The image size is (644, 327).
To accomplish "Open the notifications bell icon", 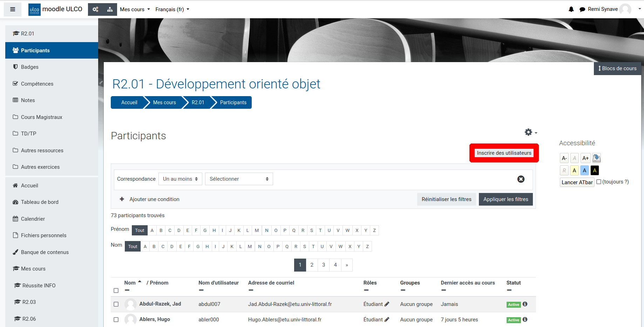I will (x=571, y=9).
